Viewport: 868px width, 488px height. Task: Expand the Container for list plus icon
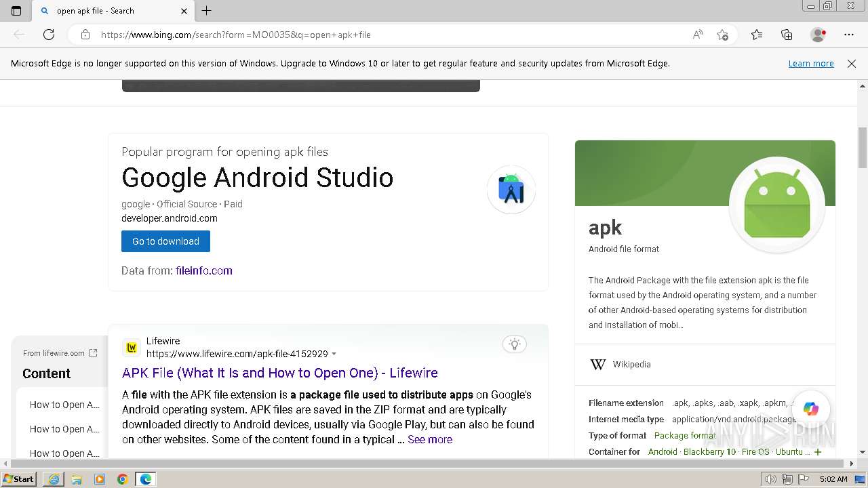[x=818, y=452]
